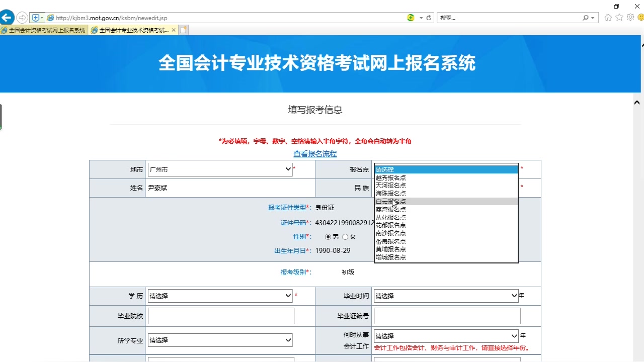Viewport: 644px width, 362px height.
Task: Select 天河报名点 option
Action: point(446,186)
